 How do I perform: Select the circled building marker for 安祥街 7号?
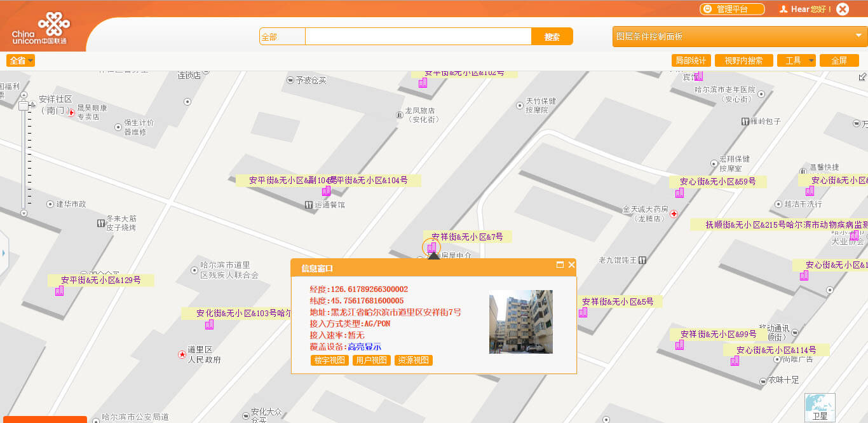(431, 247)
